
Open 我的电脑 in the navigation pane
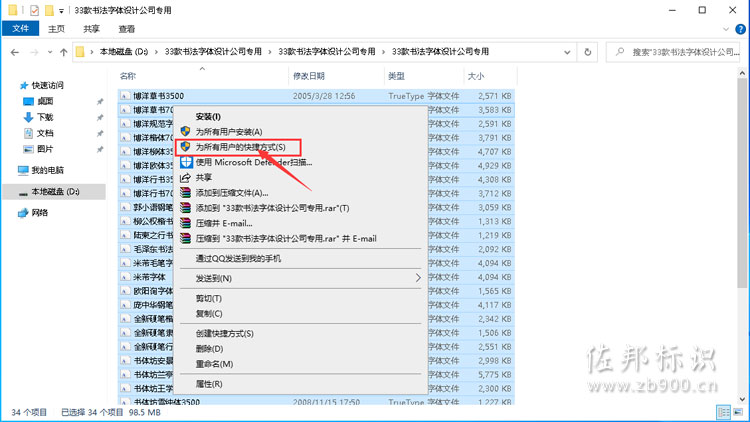[47, 170]
